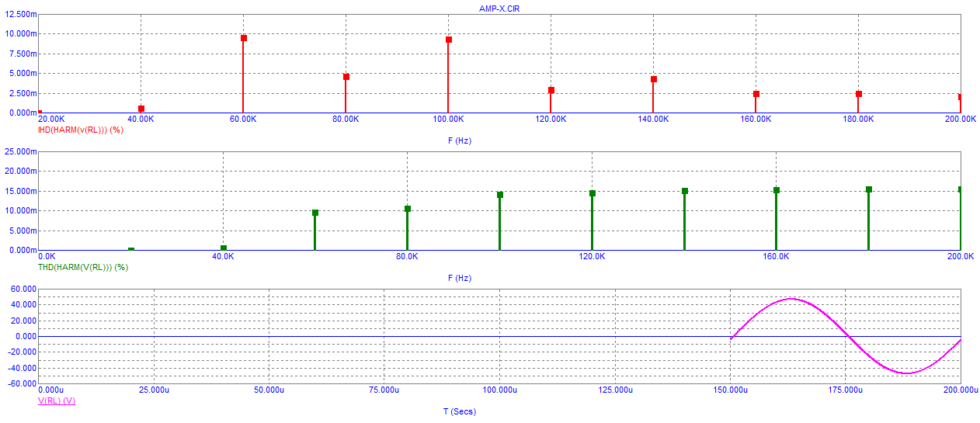Select the IHD(HARM(v(RL))) (%) red legend label
The image size is (980, 423).
coord(81,130)
